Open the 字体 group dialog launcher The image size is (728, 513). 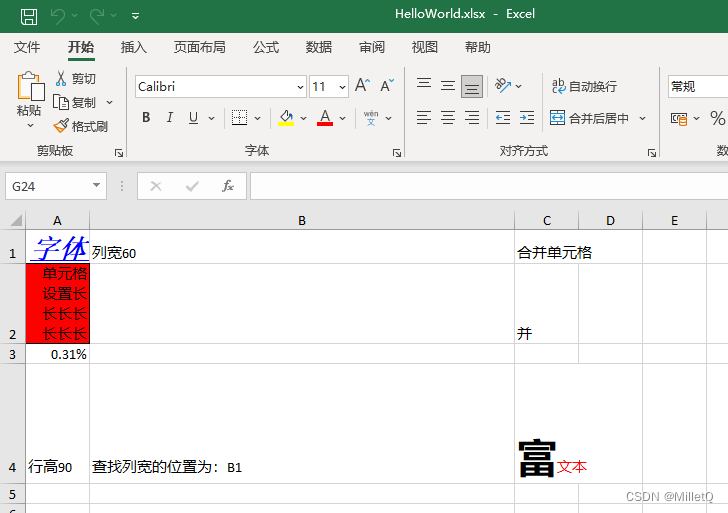point(396,153)
